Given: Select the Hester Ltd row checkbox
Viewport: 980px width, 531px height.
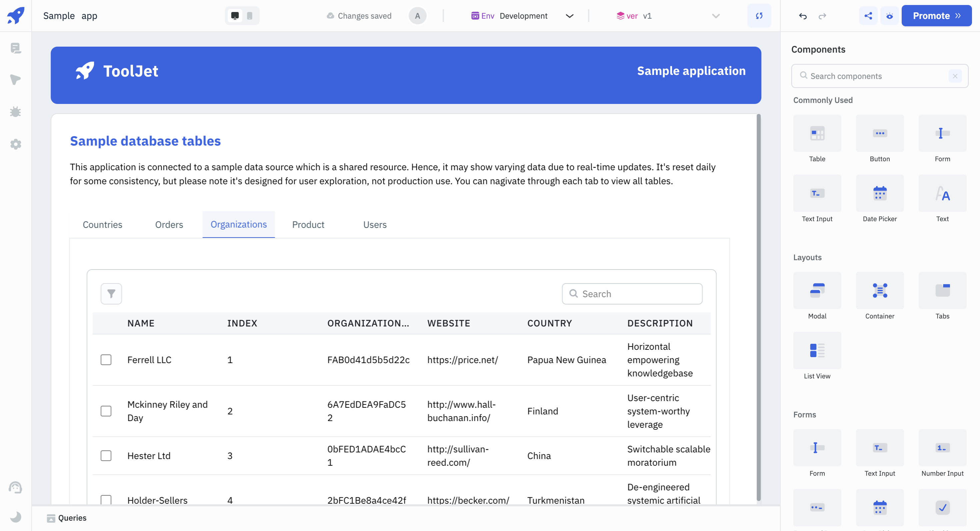Looking at the screenshot, I should [x=106, y=455].
